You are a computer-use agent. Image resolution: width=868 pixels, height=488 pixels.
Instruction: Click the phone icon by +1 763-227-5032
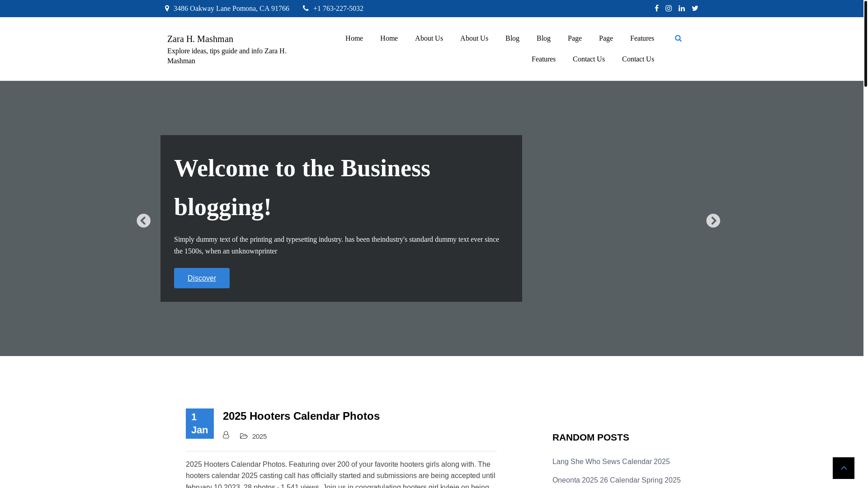pyautogui.click(x=306, y=8)
